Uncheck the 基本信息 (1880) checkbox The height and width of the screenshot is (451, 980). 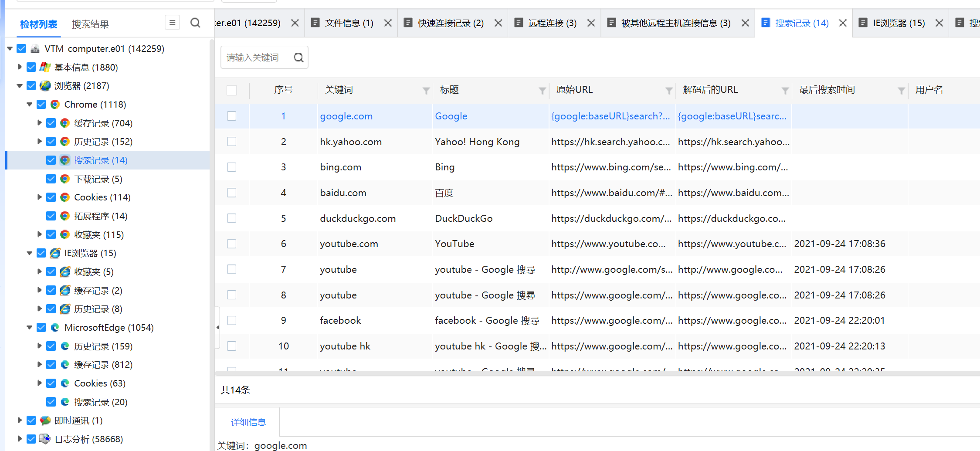[x=31, y=67]
